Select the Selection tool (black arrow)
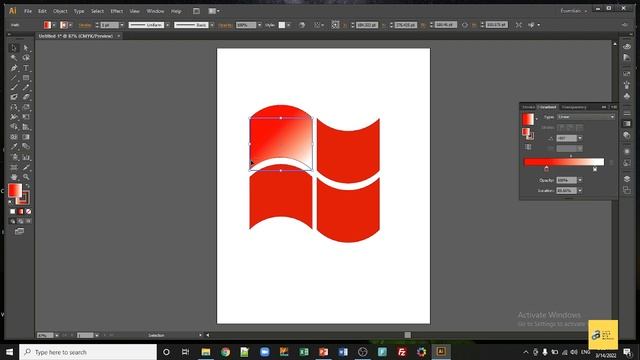Image resolution: width=640 pixels, height=360 pixels. point(14,48)
